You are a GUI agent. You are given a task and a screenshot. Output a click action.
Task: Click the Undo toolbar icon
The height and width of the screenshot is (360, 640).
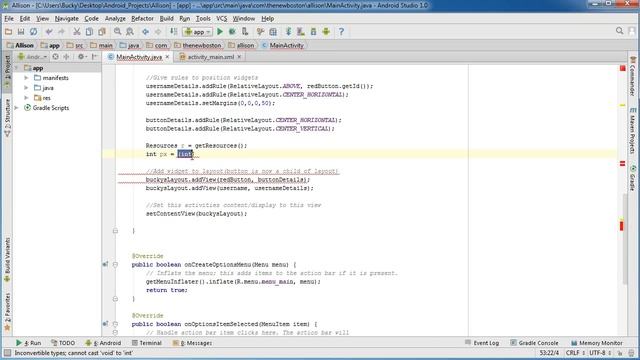[x=49, y=31]
